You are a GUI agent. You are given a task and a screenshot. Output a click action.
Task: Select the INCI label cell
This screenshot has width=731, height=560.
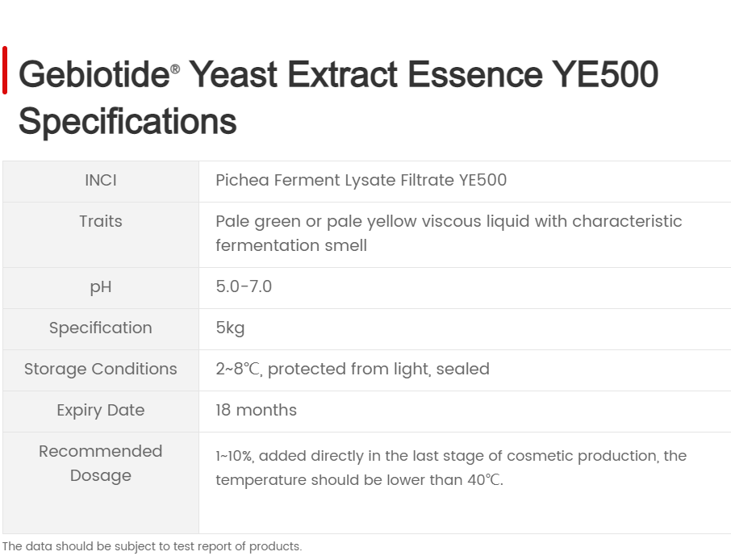point(101,182)
